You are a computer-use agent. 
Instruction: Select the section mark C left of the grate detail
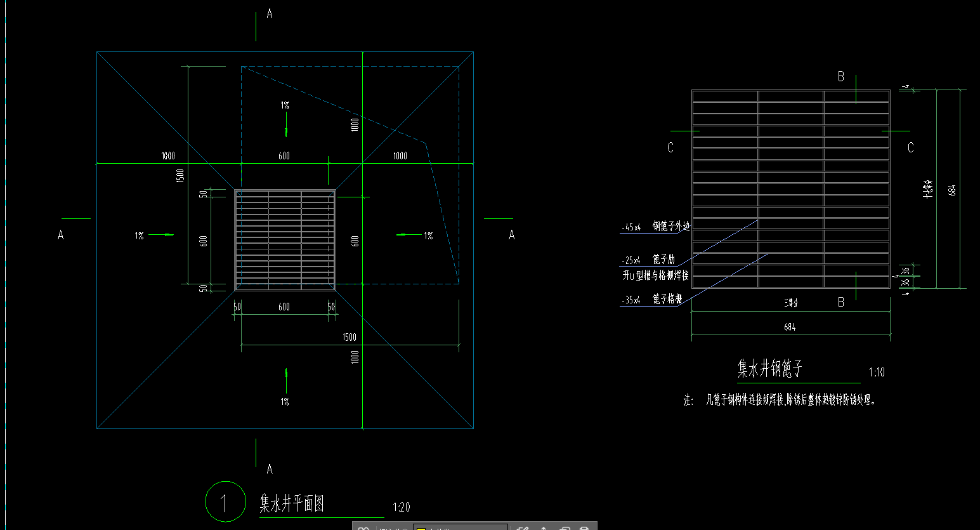click(670, 147)
